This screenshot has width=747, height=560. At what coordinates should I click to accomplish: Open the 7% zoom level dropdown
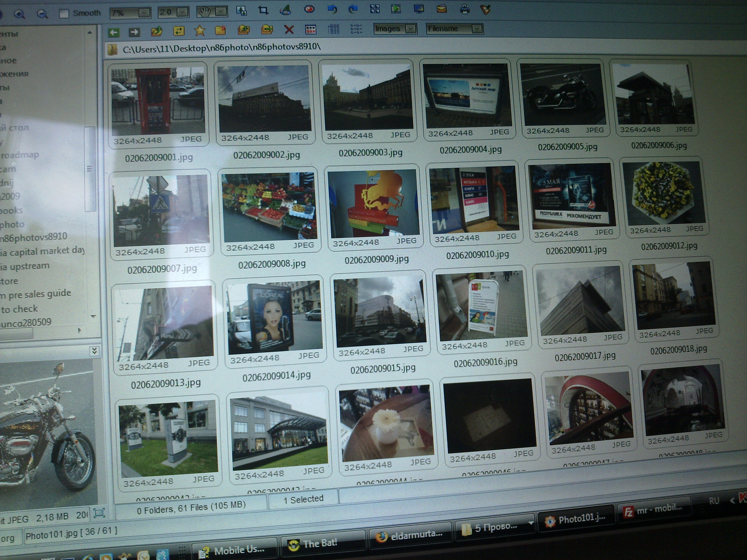point(144,13)
